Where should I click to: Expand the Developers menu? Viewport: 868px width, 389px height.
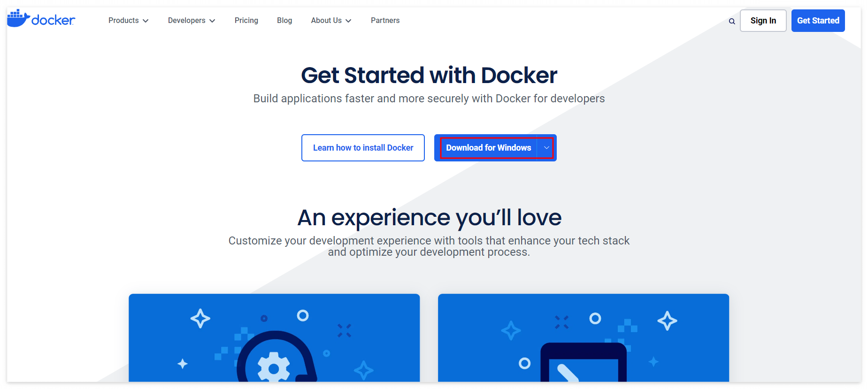192,21
